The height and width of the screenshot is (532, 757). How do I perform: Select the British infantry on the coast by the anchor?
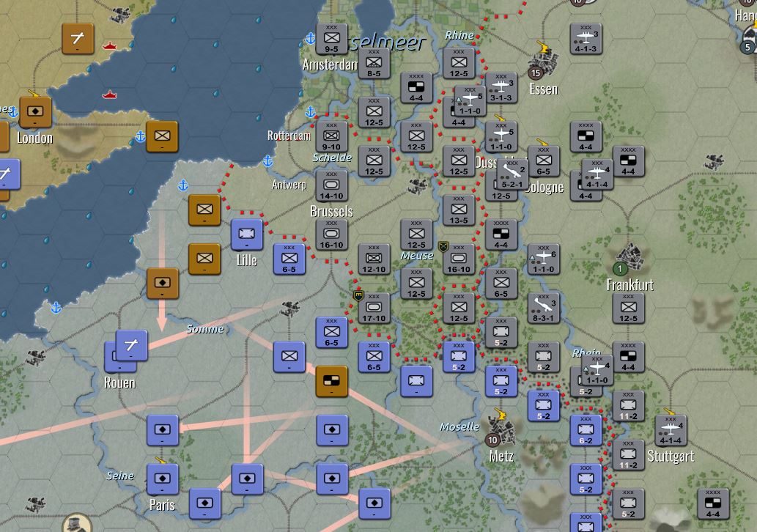point(162,136)
